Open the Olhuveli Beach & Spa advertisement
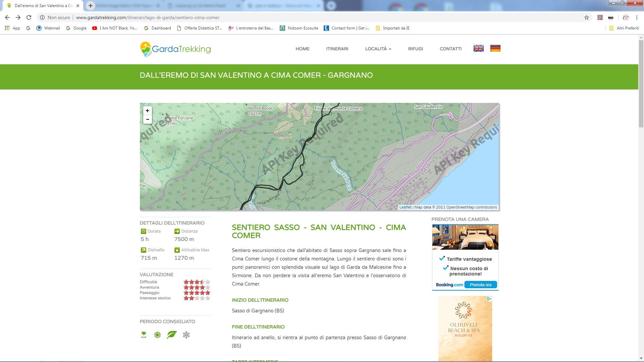644x362 pixels. pos(465,328)
